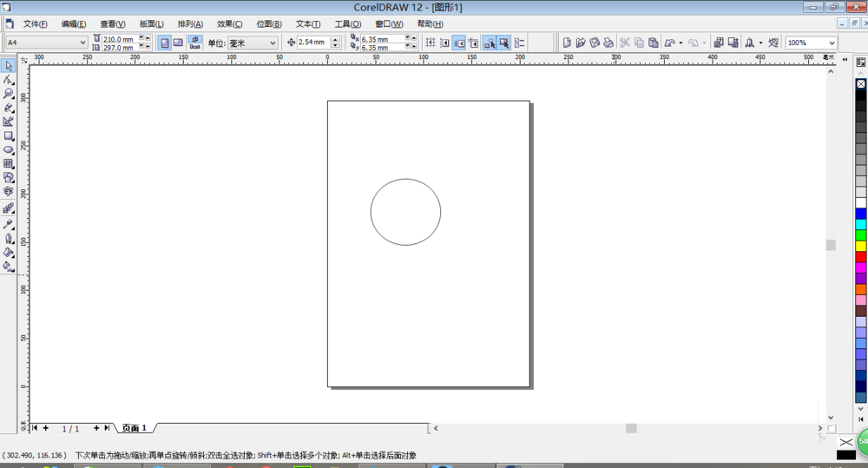868x468 pixels.
Task: Open the 100% zoom level dropdown
Action: [832, 43]
